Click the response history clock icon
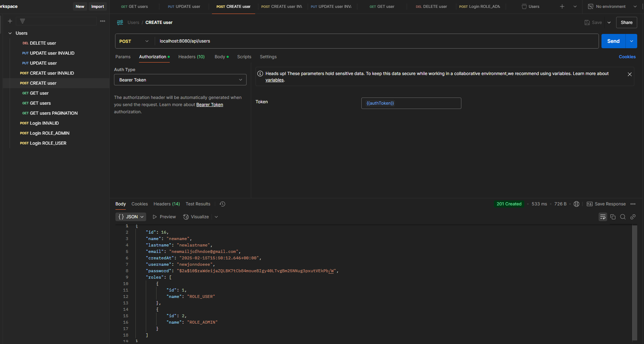This screenshot has height=344, width=644. coord(222,204)
